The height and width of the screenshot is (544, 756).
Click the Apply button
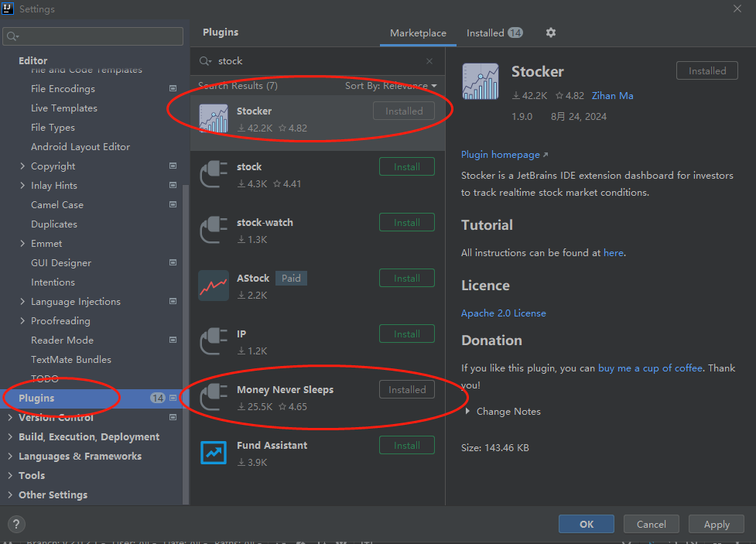coord(717,524)
